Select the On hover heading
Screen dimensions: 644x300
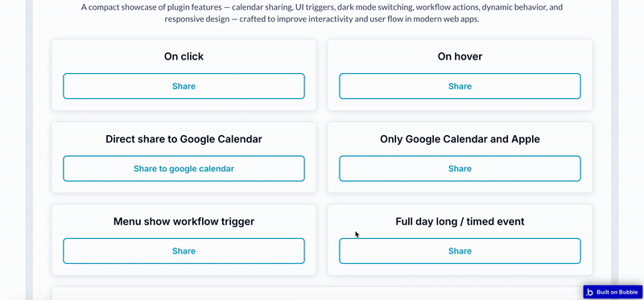click(460, 56)
